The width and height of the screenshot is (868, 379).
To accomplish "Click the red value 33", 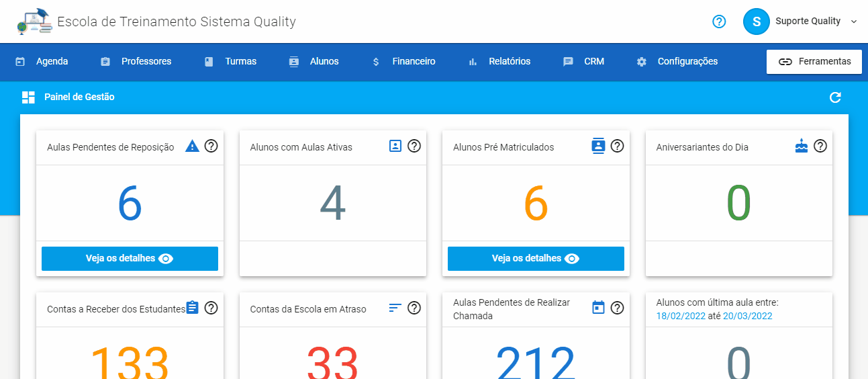I will click(332, 363).
